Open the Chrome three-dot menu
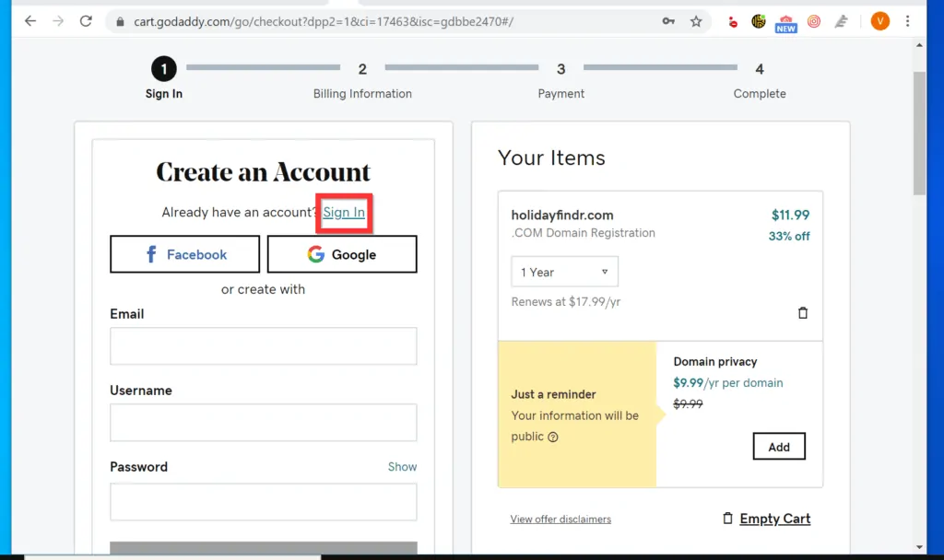944x560 pixels. click(x=907, y=22)
